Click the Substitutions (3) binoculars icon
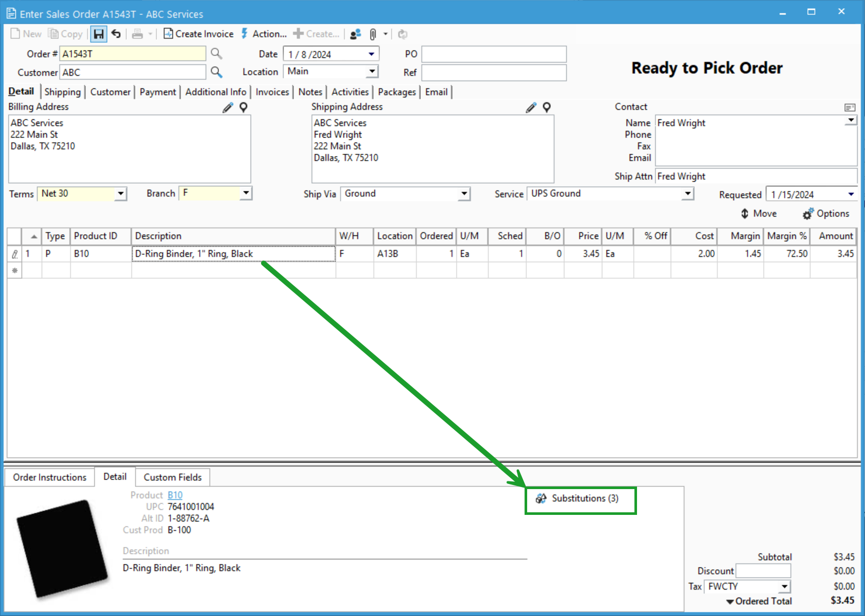The image size is (865, 616). [x=542, y=498]
